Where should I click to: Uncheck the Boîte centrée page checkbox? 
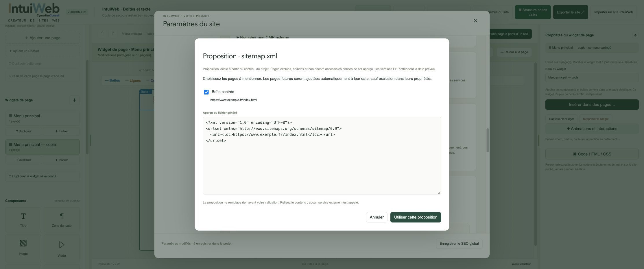(x=206, y=92)
